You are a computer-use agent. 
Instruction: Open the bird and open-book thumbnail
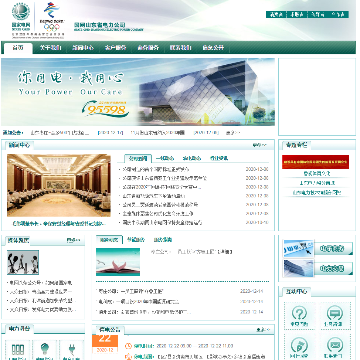coord(118,262)
